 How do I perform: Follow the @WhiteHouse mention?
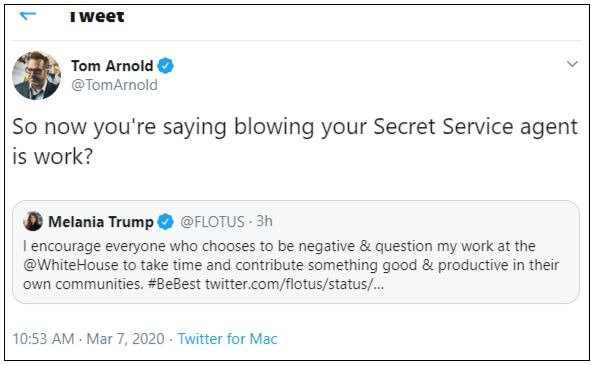[x=71, y=265]
